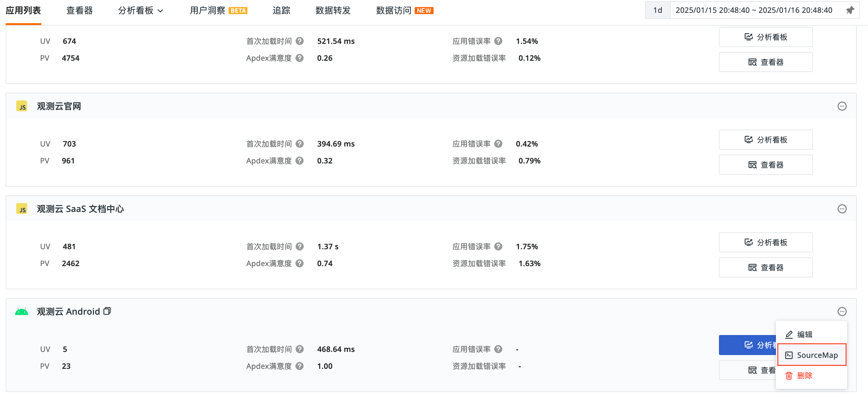Screen dimensions: 868x397
Task: Open the date range picker field
Action: [753, 10]
